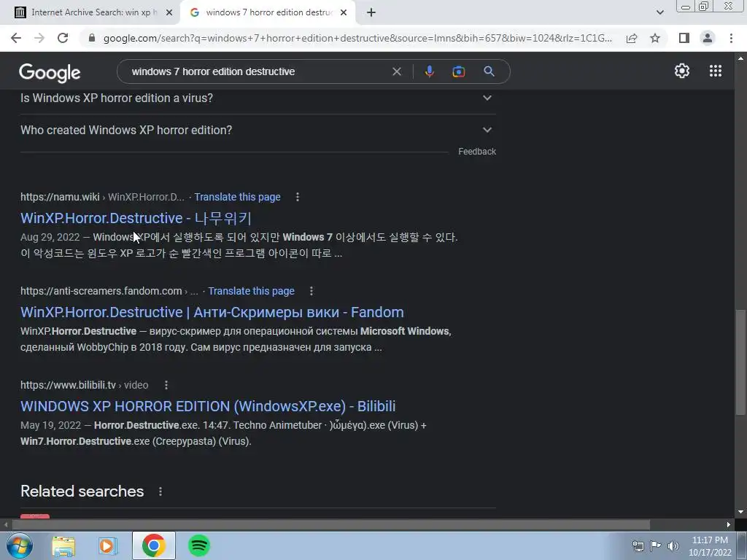Select the windows 7 horror edition tab
This screenshot has height=560, width=747.
267,12
